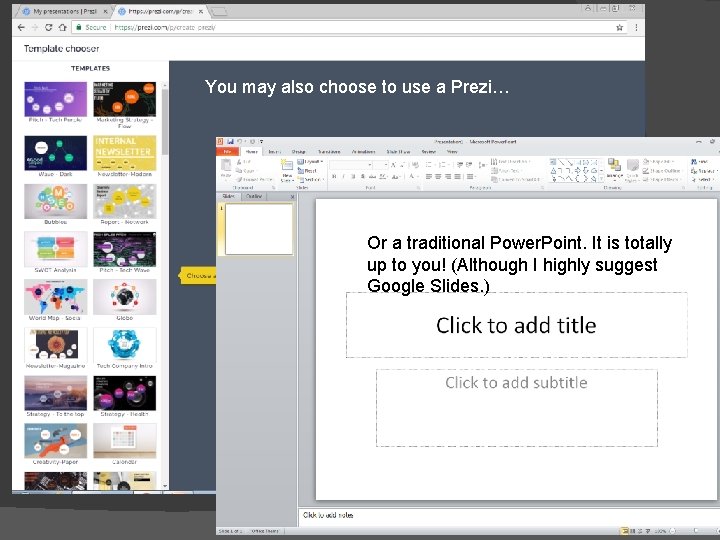The width and height of the screenshot is (720, 540).
Task: Open the Section dropdown
Action: tap(311, 180)
